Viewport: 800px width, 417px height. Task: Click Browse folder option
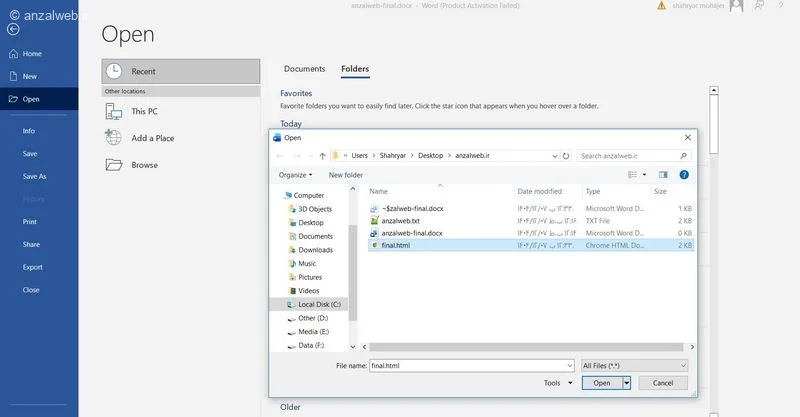(x=181, y=165)
